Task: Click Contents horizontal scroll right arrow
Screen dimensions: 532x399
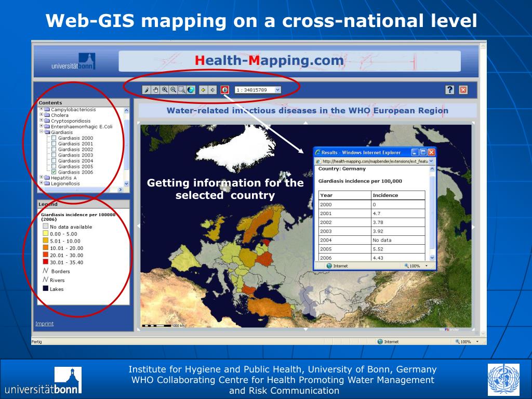Action: 120,190
